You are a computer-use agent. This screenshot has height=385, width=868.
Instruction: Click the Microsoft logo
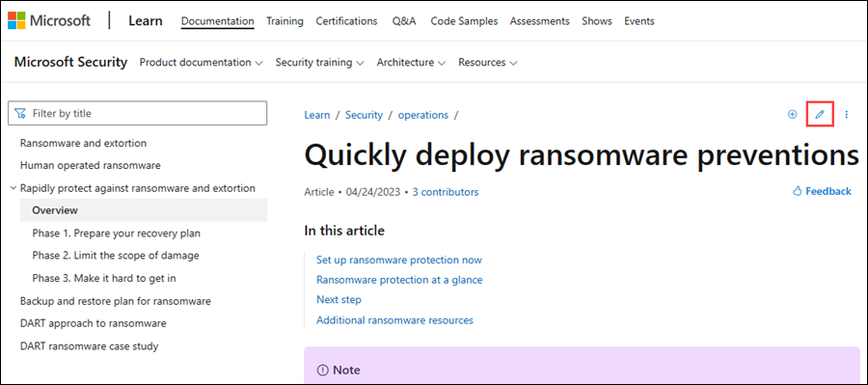49,21
